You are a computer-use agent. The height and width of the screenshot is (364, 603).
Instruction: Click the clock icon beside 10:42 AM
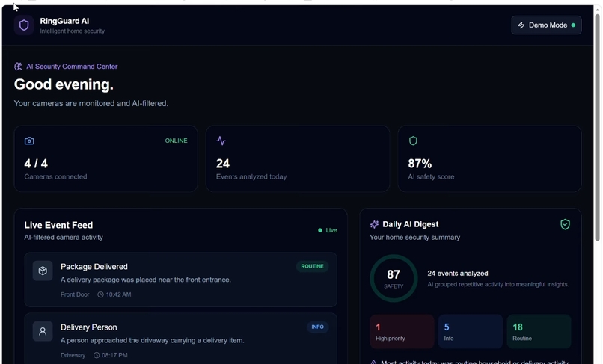[x=100, y=294]
